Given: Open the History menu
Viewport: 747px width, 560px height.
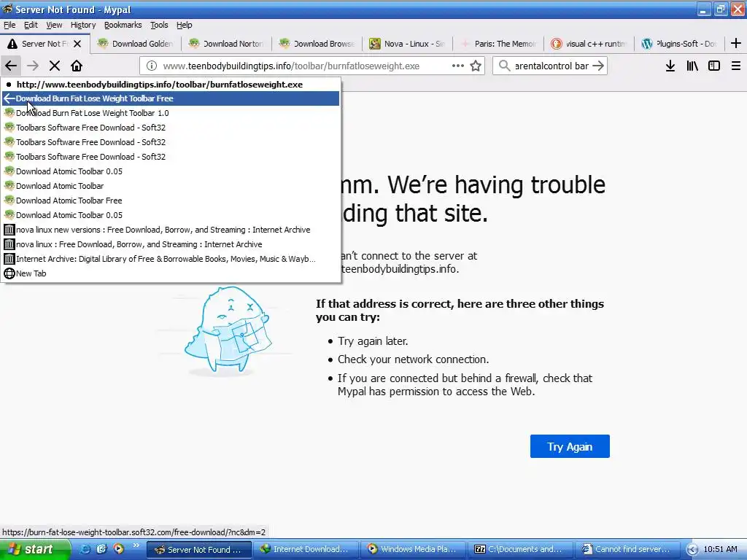Looking at the screenshot, I should point(83,25).
